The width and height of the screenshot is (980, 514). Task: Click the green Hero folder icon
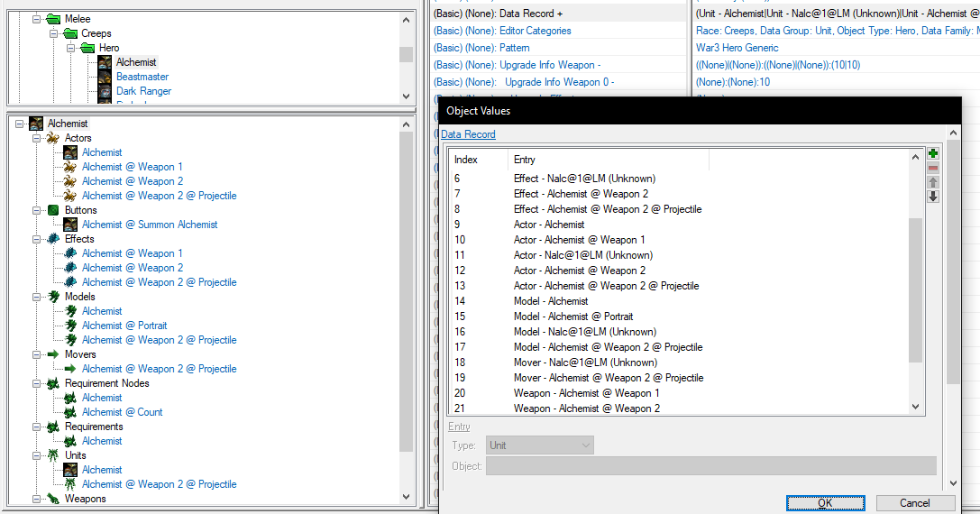87,48
